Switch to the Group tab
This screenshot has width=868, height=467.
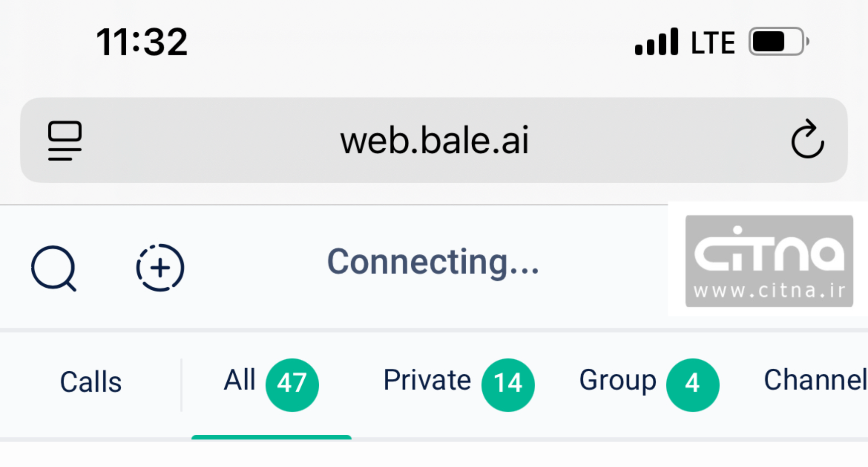(618, 380)
